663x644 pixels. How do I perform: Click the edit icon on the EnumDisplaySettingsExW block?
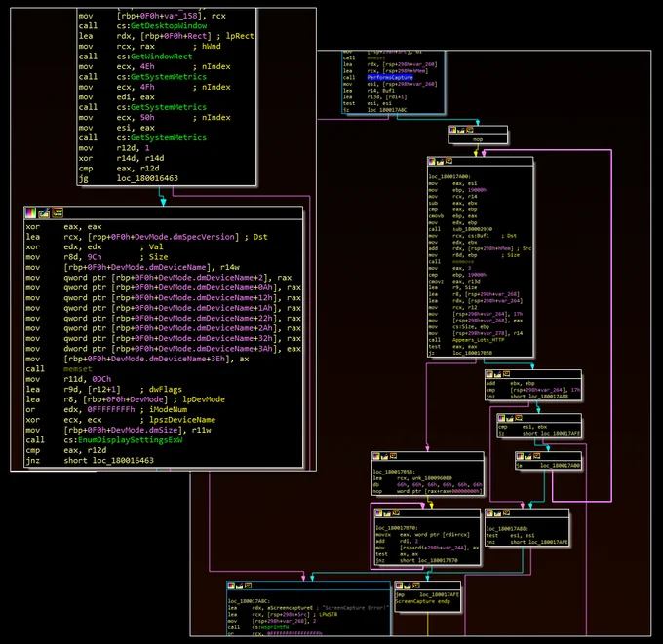pos(44,213)
